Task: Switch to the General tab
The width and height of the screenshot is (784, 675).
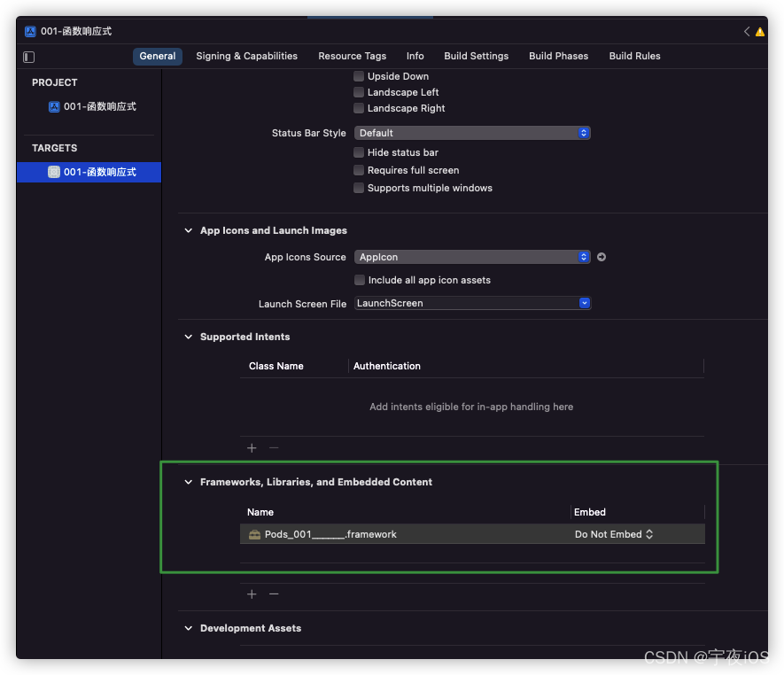Action: [158, 56]
